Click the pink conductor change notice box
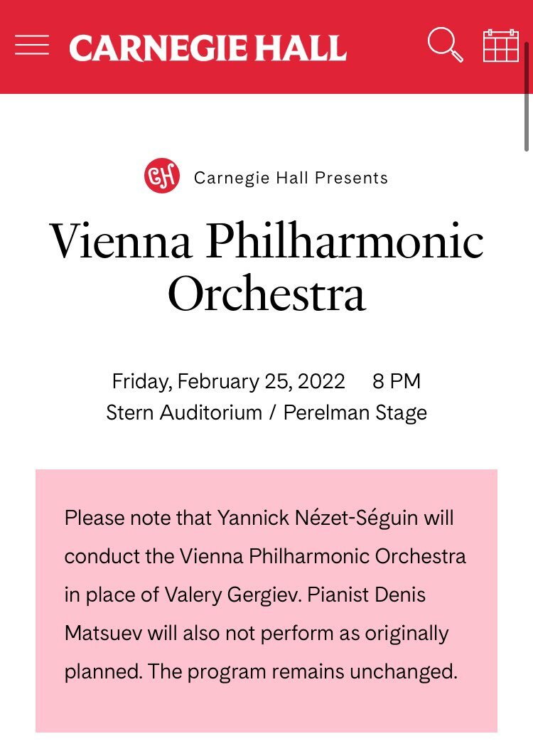This screenshot has height=756, width=533. point(266,601)
